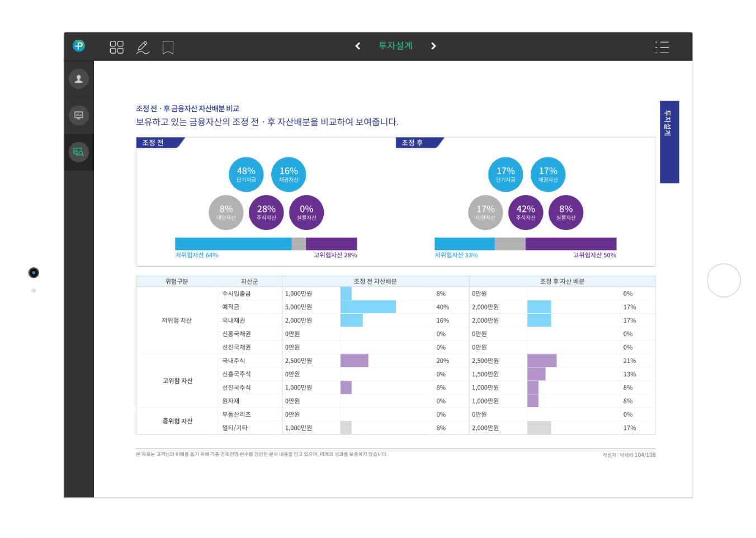Click the 조정 후 자산 배분 column header

[562, 281]
